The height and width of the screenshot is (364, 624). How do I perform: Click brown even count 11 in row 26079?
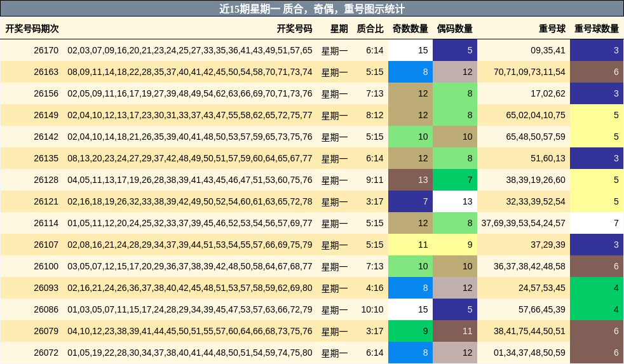coord(455,331)
